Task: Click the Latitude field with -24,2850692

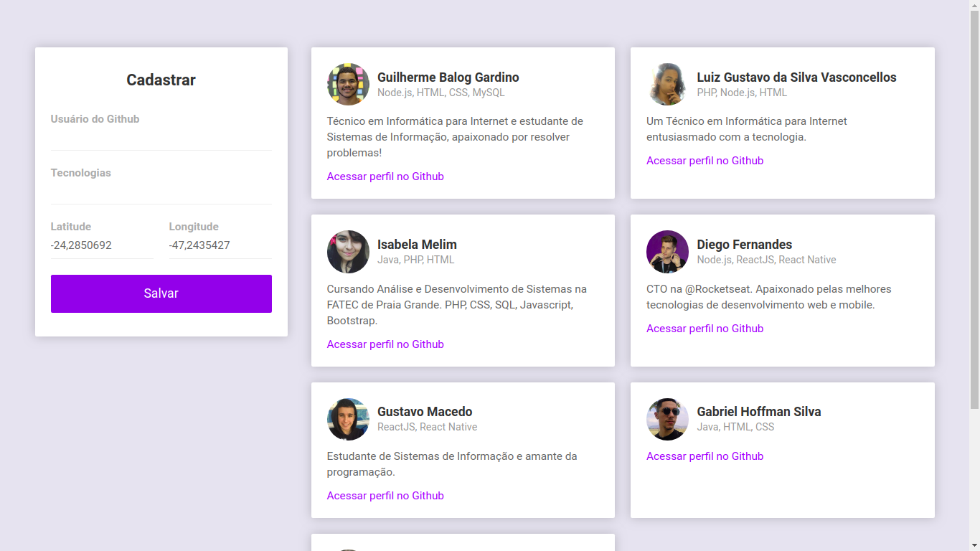Action: tap(102, 246)
